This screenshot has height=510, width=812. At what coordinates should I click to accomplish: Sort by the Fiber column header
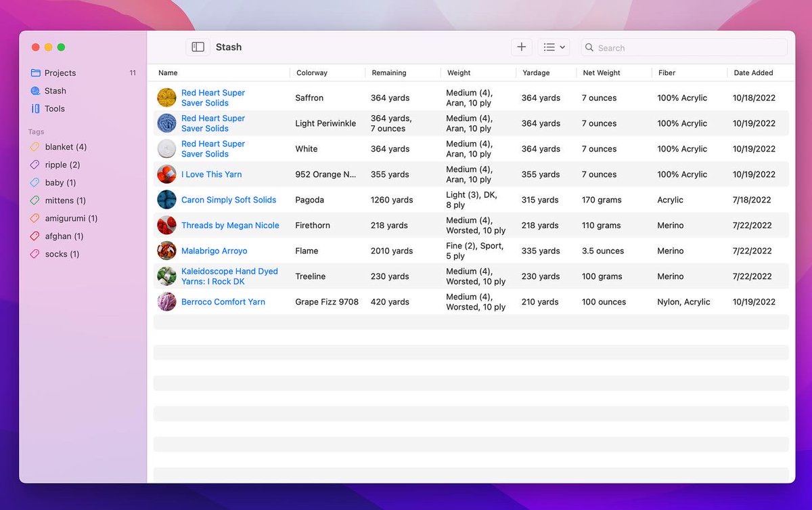(667, 72)
